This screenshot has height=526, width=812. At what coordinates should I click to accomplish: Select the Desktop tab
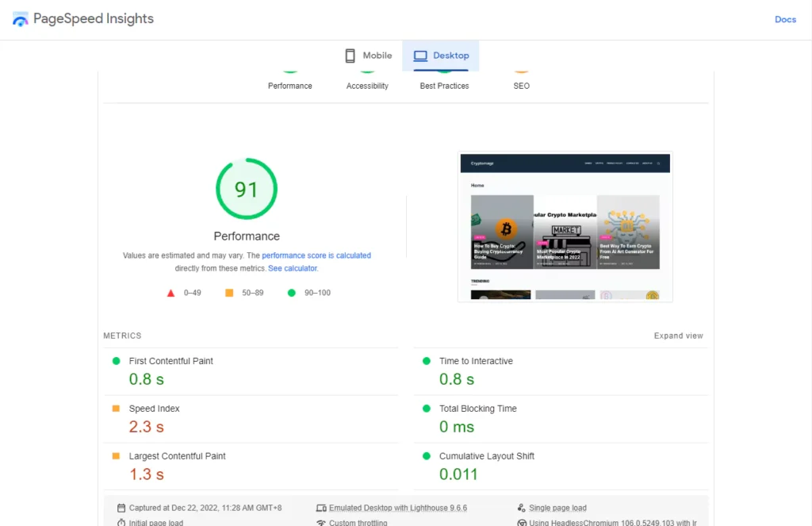tap(441, 56)
